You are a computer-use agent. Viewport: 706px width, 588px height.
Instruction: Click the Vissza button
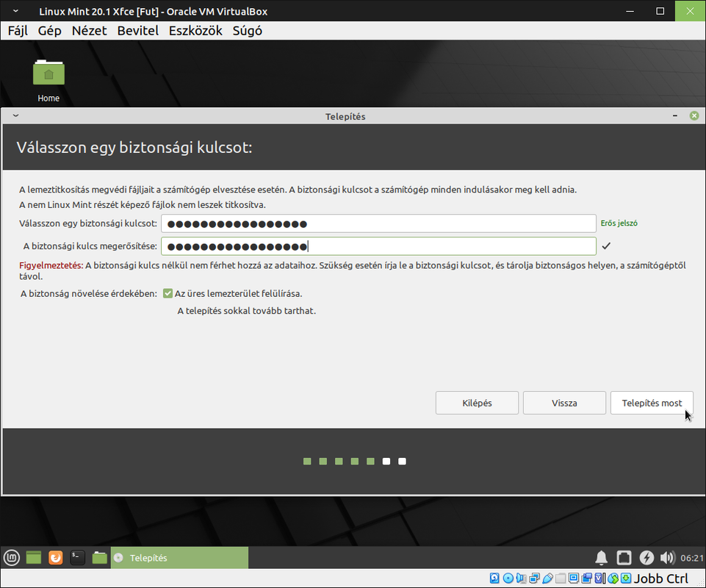pos(564,403)
